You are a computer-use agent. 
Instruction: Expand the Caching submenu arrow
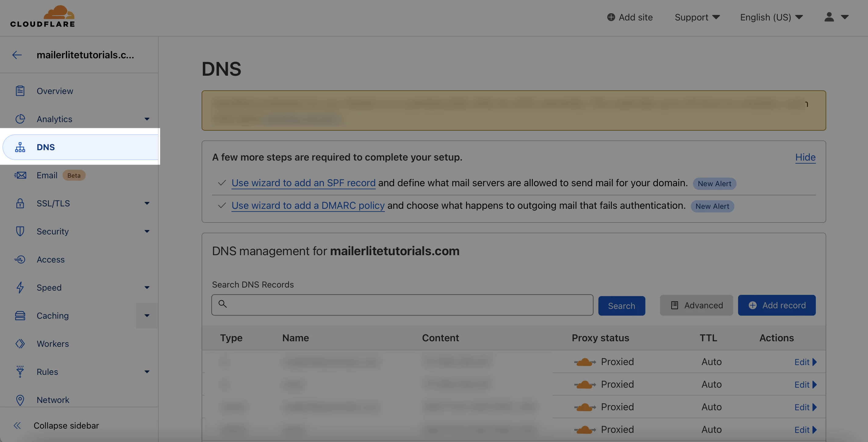[x=147, y=316]
